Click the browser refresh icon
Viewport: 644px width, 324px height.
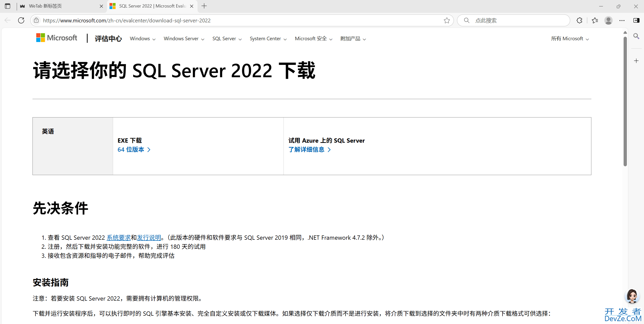pos(21,20)
